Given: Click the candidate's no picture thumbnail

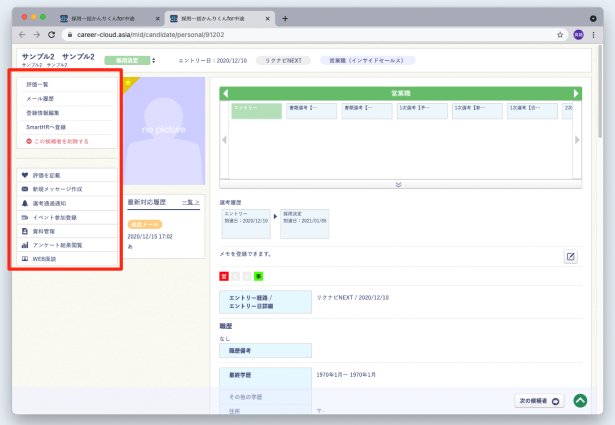Looking at the screenshot, I should [164, 131].
